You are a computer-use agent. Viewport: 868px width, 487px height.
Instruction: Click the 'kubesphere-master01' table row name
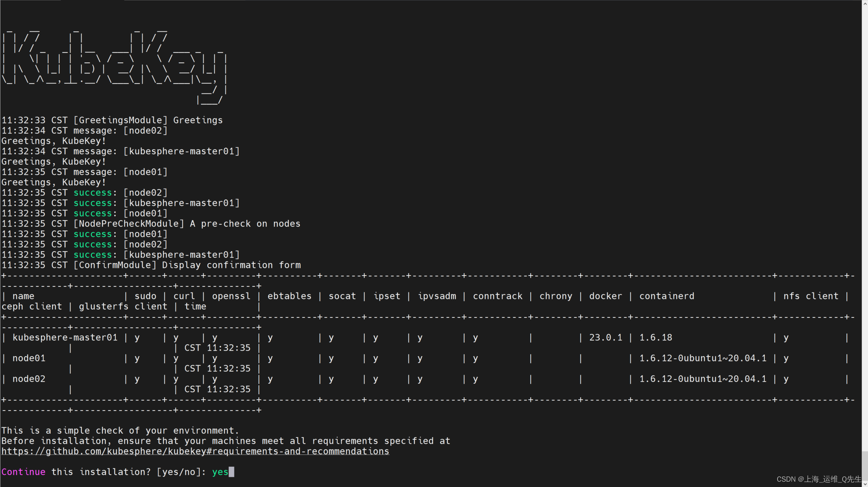point(65,338)
